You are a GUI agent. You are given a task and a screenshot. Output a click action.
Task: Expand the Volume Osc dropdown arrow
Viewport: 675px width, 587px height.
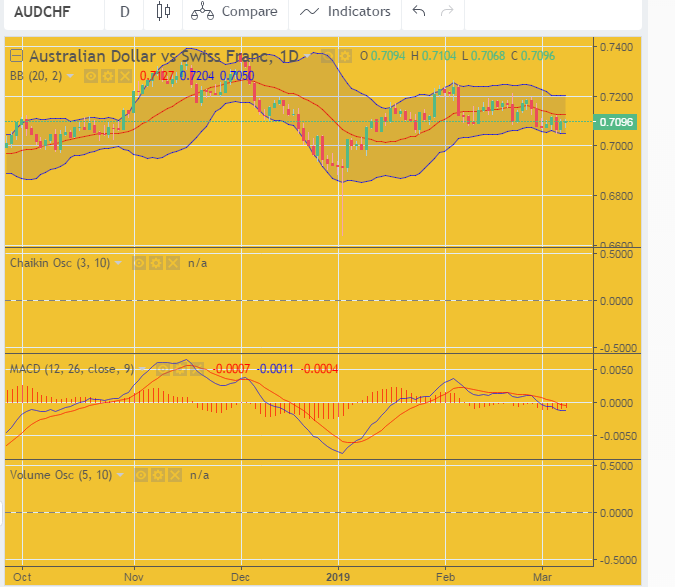(x=121, y=475)
